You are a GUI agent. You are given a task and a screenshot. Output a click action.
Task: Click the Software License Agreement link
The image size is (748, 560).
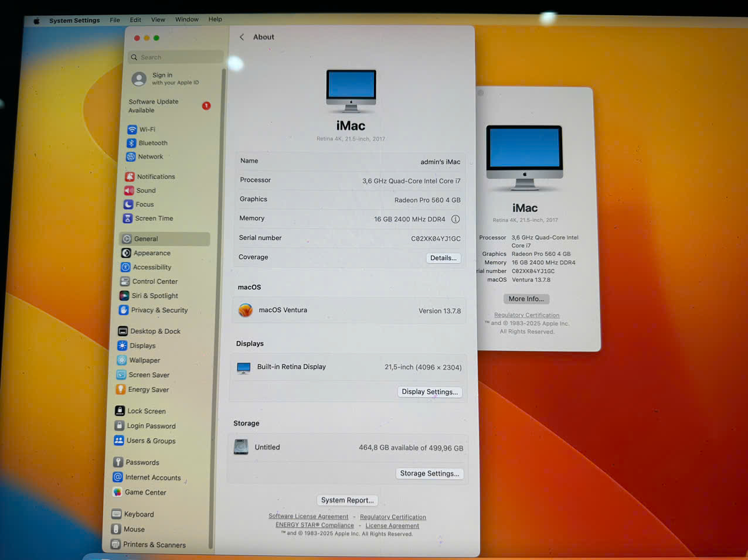tap(308, 517)
